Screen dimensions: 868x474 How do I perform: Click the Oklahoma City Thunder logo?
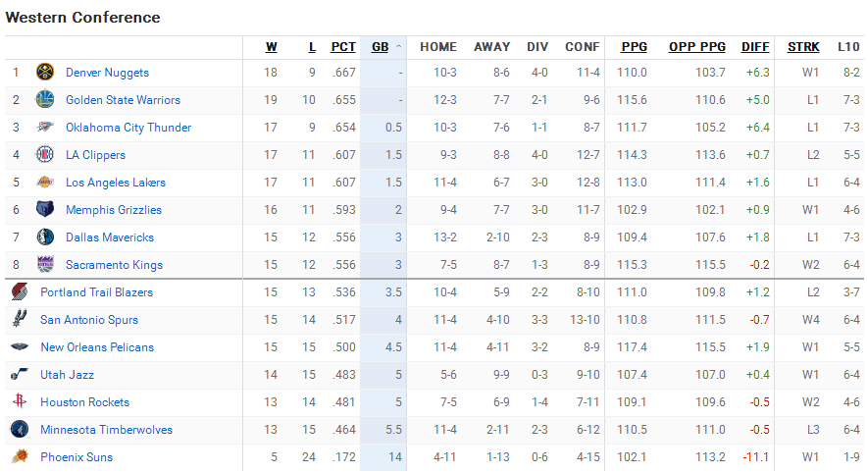[x=45, y=128]
